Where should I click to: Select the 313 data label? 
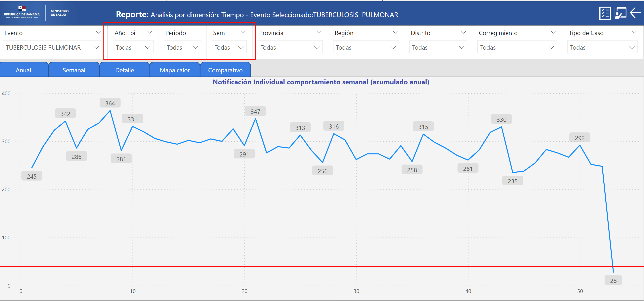pos(300,127)
